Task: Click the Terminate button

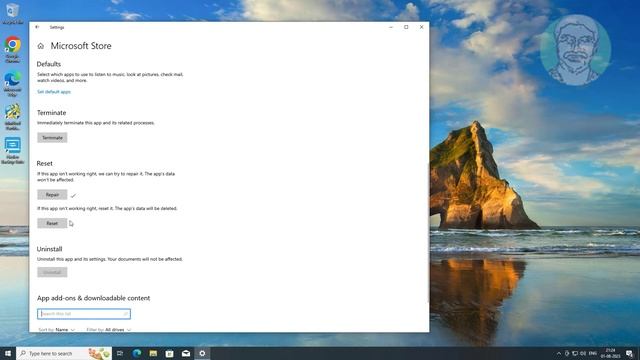Action: click(52, 138)
